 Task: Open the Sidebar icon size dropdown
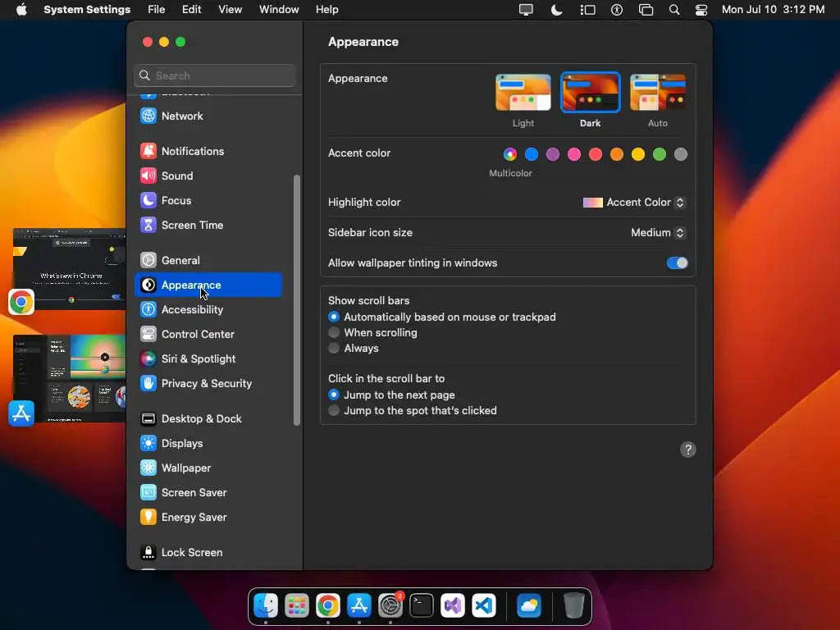coord(658,232)
